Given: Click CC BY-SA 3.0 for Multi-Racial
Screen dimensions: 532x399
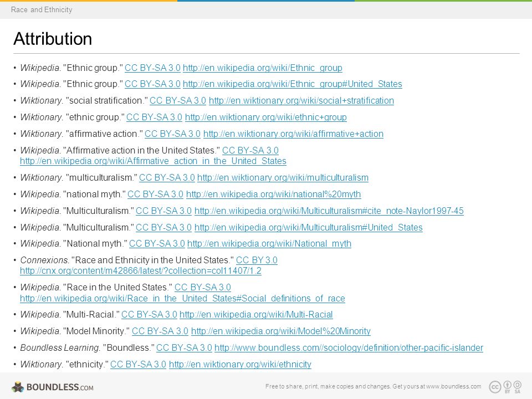Looking at the screenshot, I should click(149, 315).
